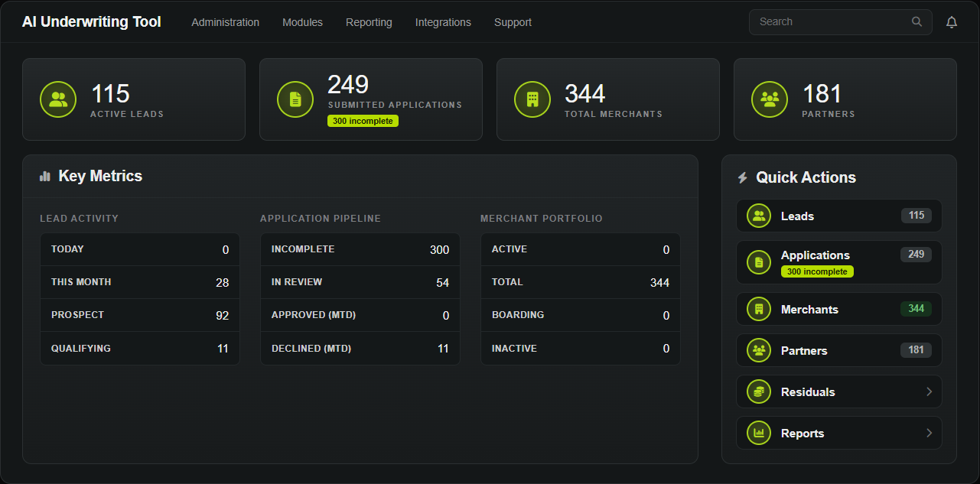The image size is (980, 484).
Task: Click the Key Metrics title
Action: (100, 176)
